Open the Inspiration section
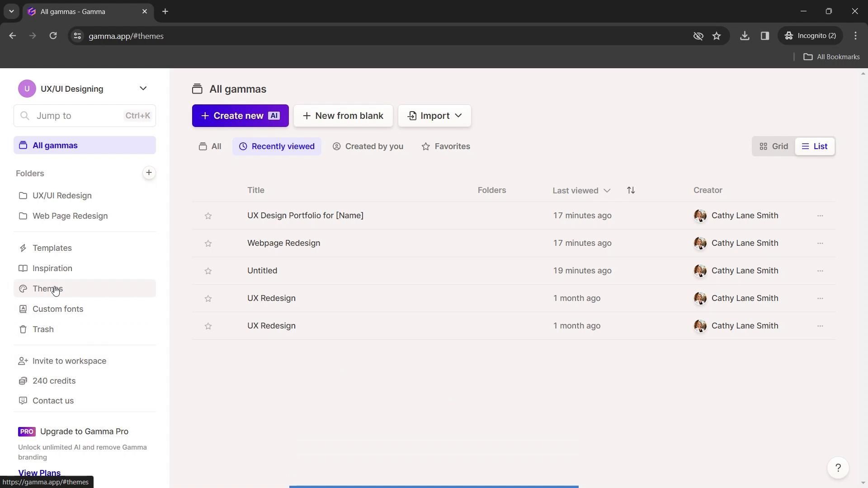 [52, 268]
